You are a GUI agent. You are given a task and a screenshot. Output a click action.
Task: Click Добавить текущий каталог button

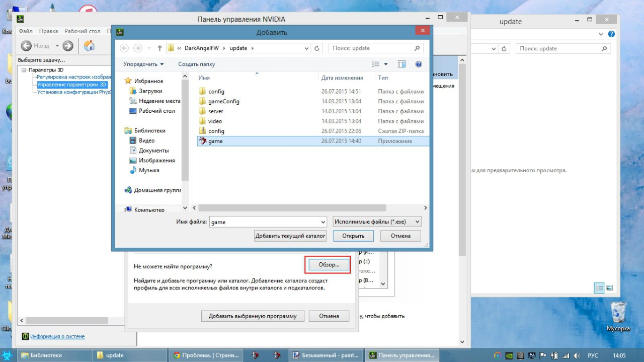point(291,236)
